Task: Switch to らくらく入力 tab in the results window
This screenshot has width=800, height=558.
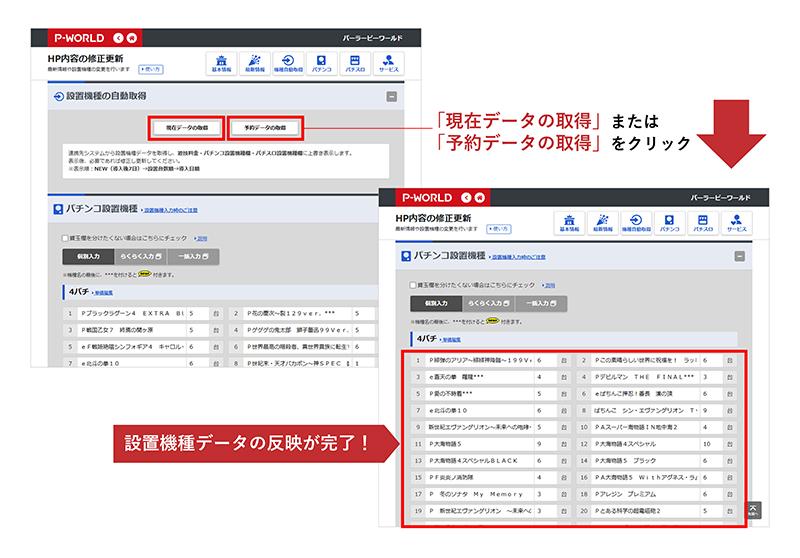Action: pos(487,303)
